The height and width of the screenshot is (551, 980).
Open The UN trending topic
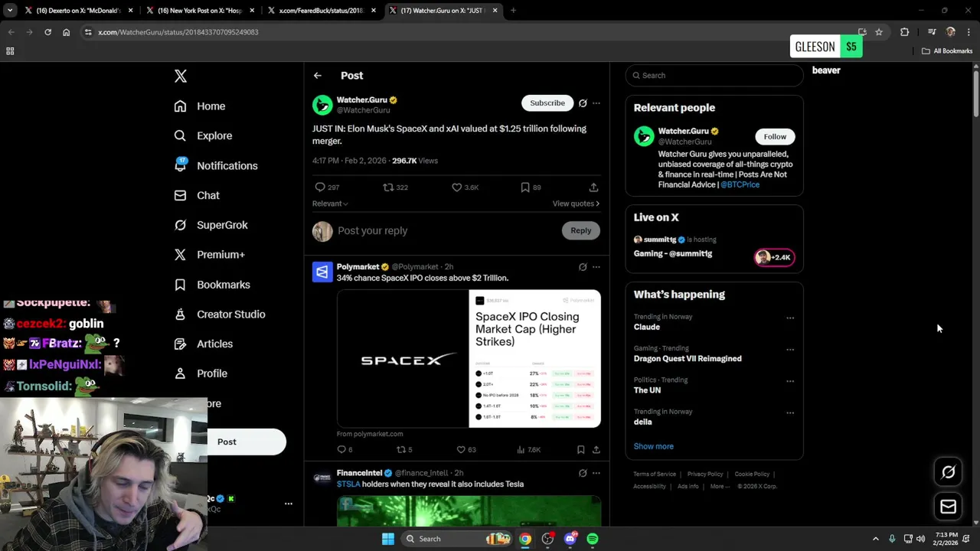click(647, 390)
